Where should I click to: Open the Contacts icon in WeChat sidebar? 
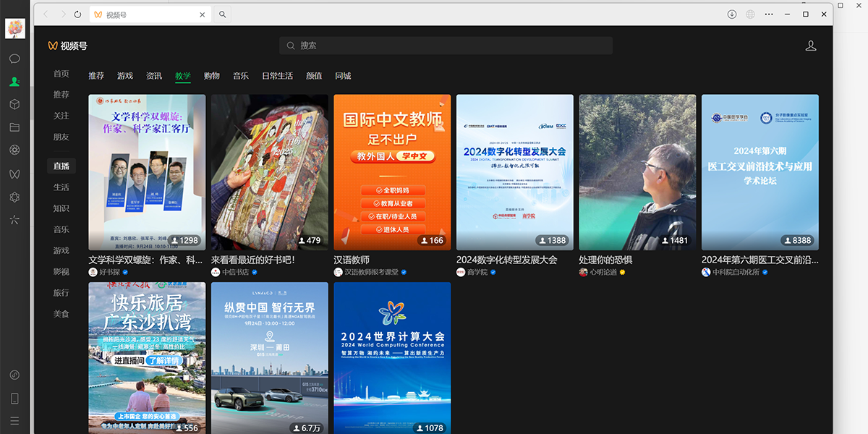click(x=14, y=82)
